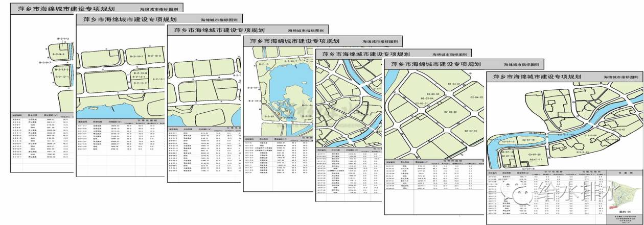Select parcel label G3-07-14 on last sheet
Viewport: 644px width, 225px height.
coord(507,152)
